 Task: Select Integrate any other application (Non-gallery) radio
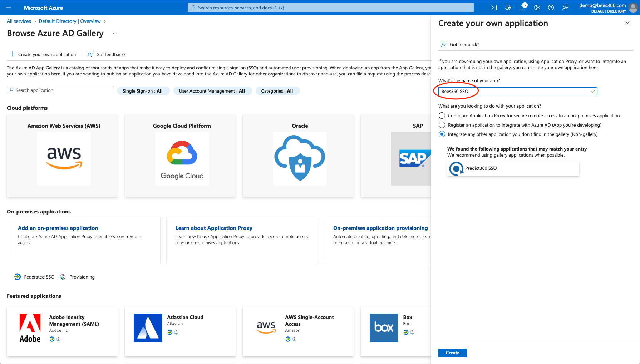pos(442,134)
